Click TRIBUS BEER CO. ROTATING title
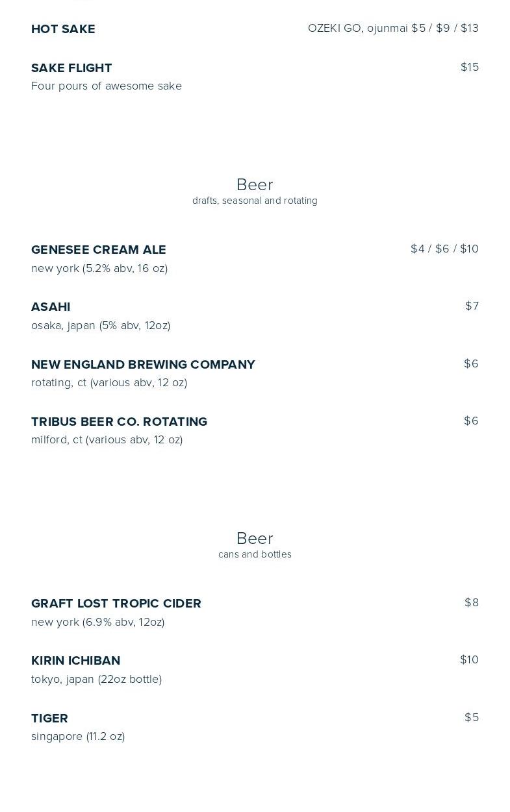This screenshot has height=812, width=510. click(119, 422)
